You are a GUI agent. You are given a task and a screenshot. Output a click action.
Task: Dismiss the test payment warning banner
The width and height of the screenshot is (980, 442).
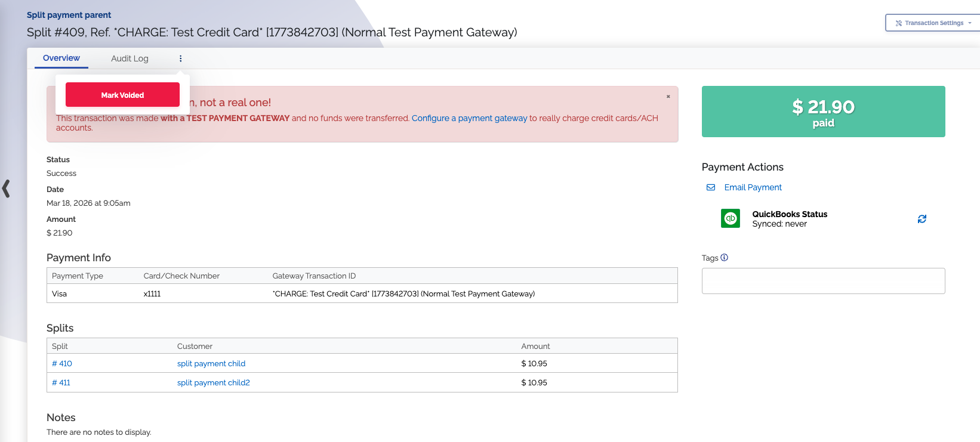[x=668, y=96]
